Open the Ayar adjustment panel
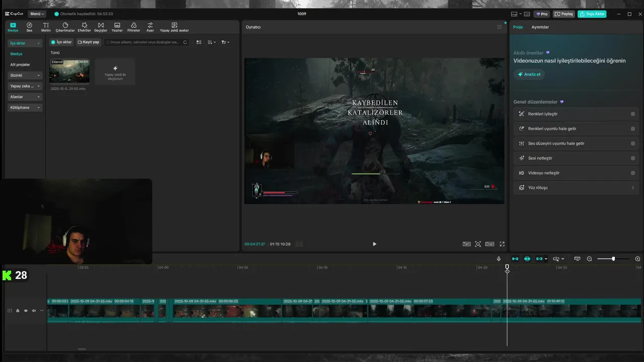This screenshot has width=644, height=362. click(150, 27)
